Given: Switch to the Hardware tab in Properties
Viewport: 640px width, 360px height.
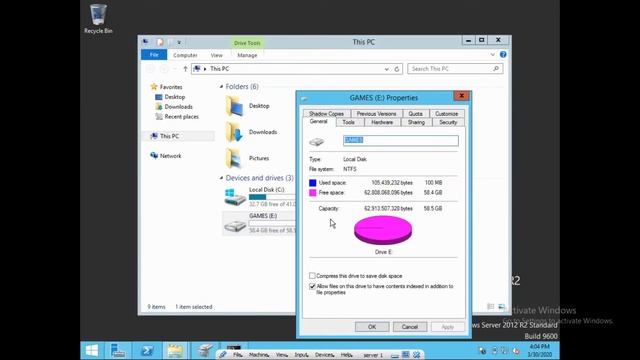Looking at the screenshot, I should [x=382, y=122].
